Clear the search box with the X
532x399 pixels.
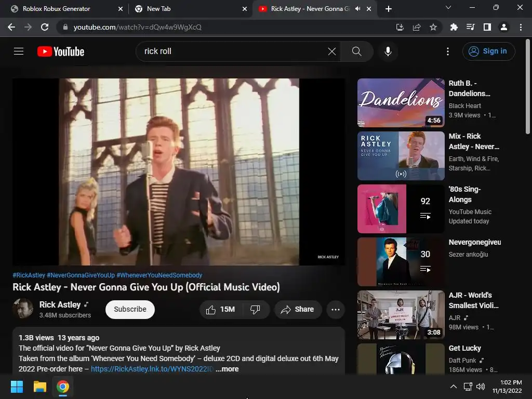(x=332, y=51)
